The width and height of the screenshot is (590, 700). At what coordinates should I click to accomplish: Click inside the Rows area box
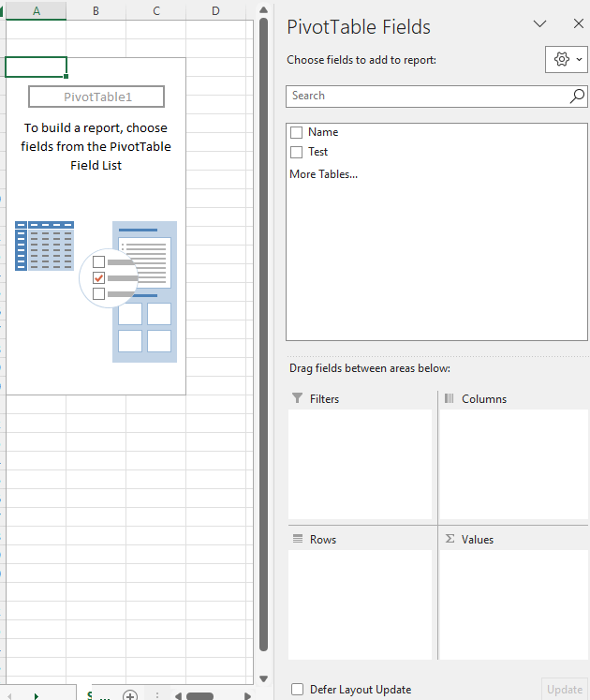click(361, 604)
